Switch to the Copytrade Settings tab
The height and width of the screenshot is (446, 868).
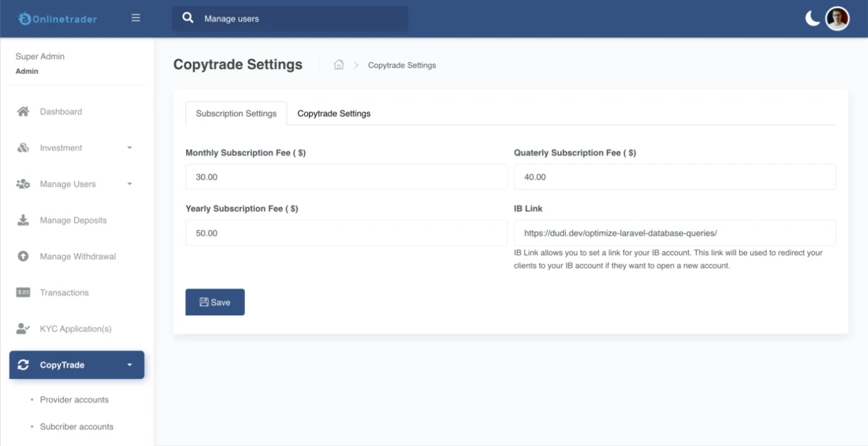tap(334, 113)
